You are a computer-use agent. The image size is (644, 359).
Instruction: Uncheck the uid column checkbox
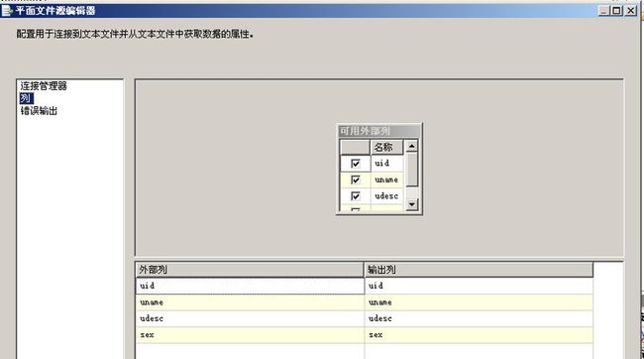click(x=356, y=164)
